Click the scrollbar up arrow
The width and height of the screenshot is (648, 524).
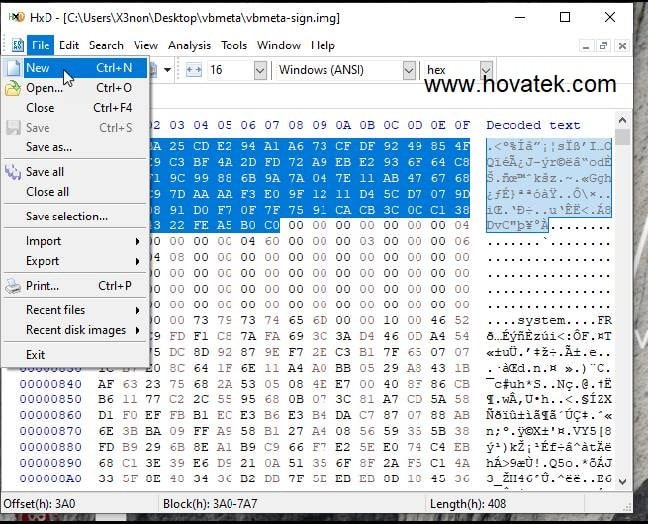click(622, 121)
